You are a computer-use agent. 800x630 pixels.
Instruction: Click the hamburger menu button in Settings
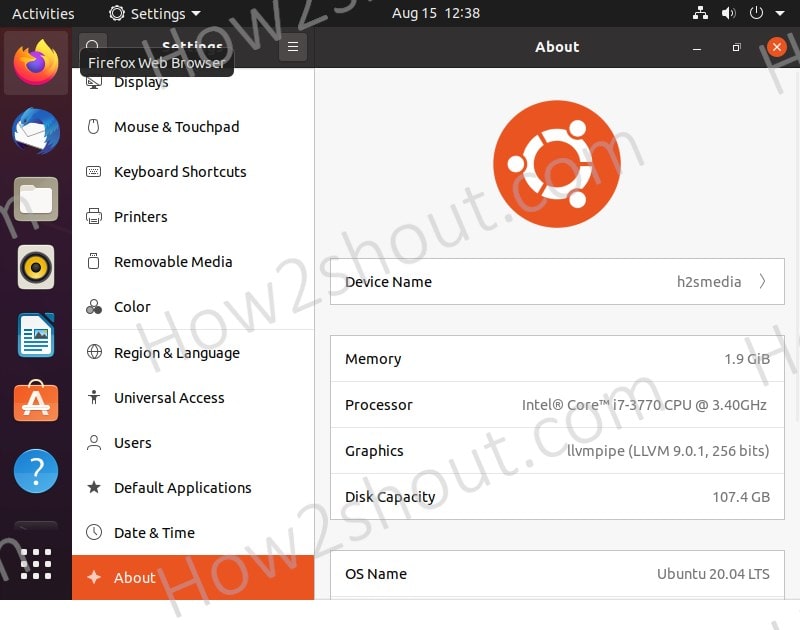(292, 47)
